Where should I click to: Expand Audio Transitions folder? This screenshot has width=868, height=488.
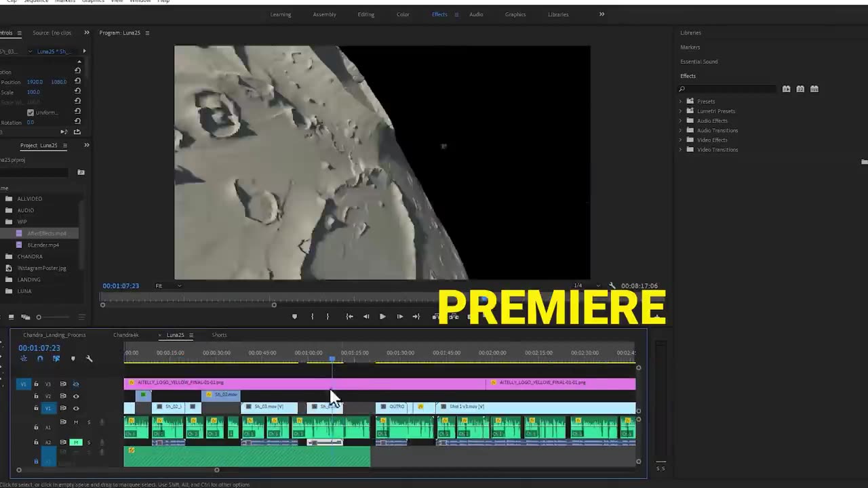click(x=681, y=130)
